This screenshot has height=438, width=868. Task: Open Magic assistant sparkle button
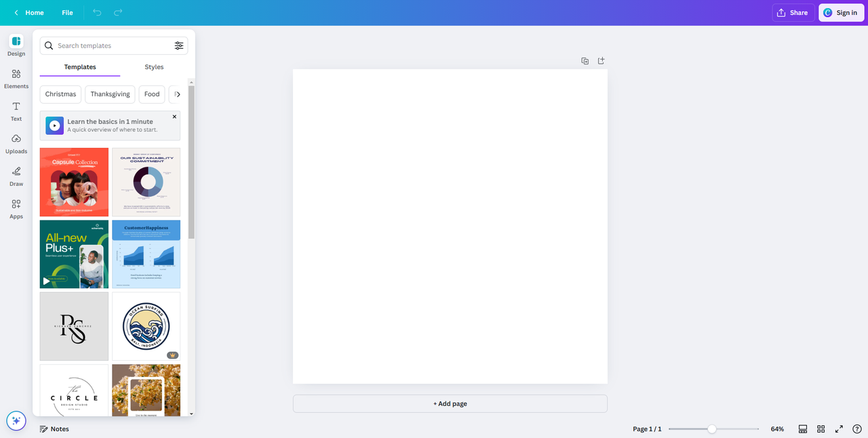coord(16,420)
